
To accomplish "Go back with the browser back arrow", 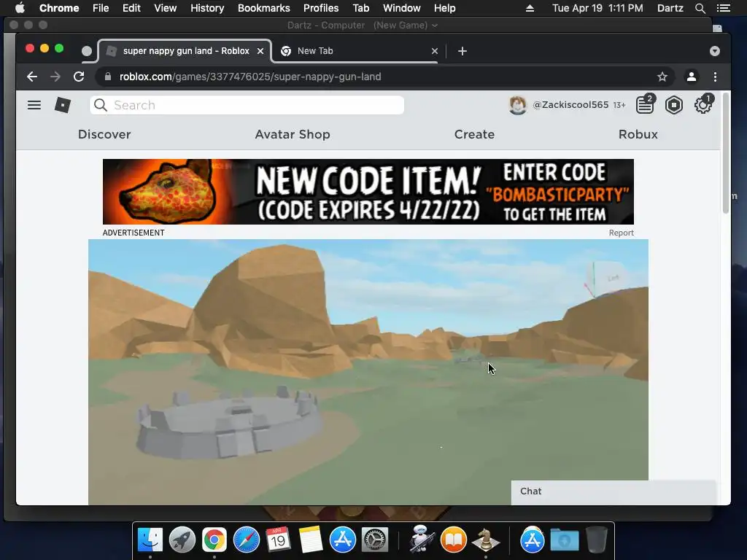I will pyautogui.click(x=32, y=77).
